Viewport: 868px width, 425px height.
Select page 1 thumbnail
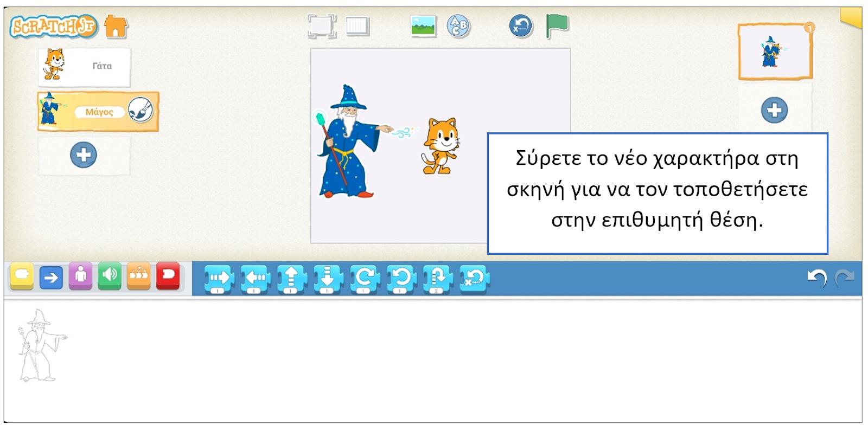(775, 51)
